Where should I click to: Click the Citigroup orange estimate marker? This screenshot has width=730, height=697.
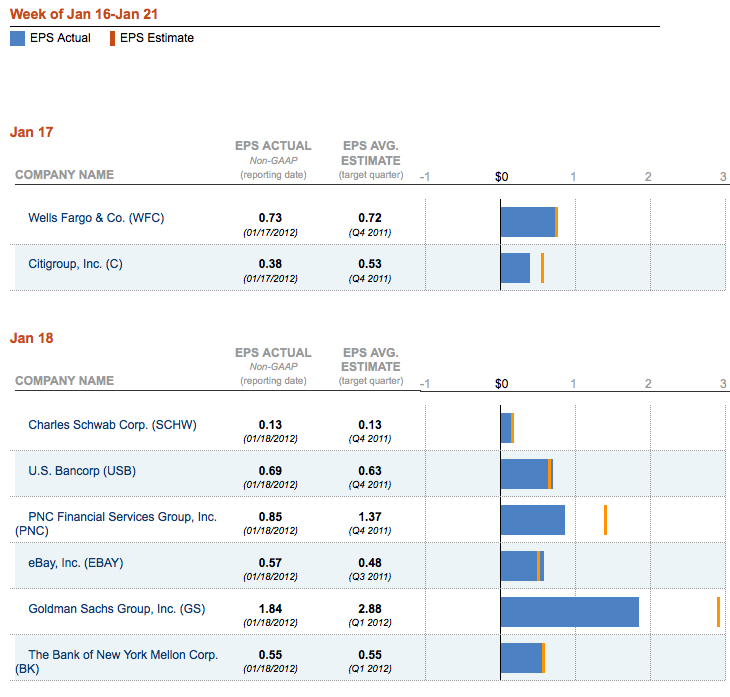click(x=542, y=268)
